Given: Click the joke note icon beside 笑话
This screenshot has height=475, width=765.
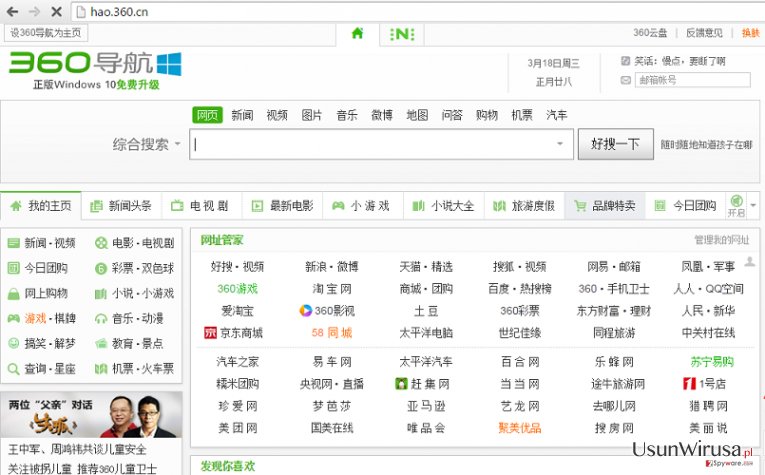Looking at the screenshot, I should [625, 61].
